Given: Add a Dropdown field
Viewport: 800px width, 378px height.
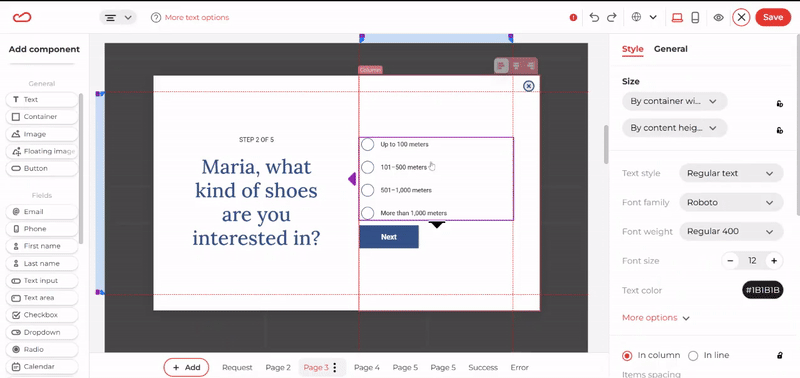Looking at the screenshot, I should pos(42,332).
